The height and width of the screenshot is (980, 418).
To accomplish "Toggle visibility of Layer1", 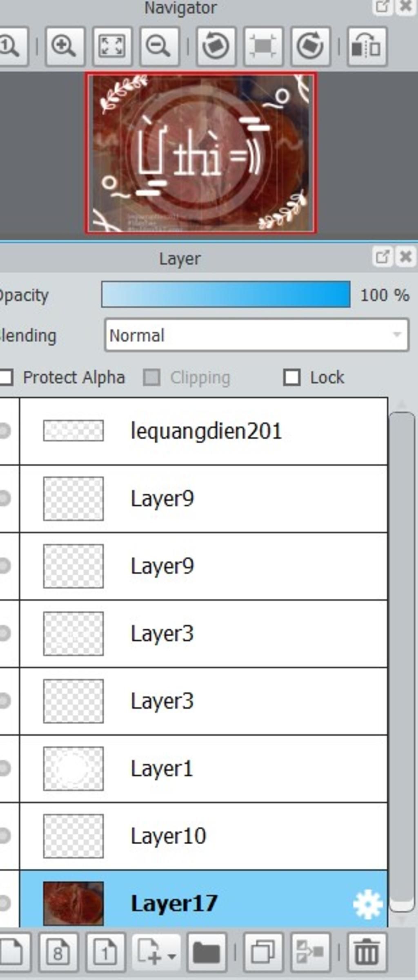I will pos(5,768).
